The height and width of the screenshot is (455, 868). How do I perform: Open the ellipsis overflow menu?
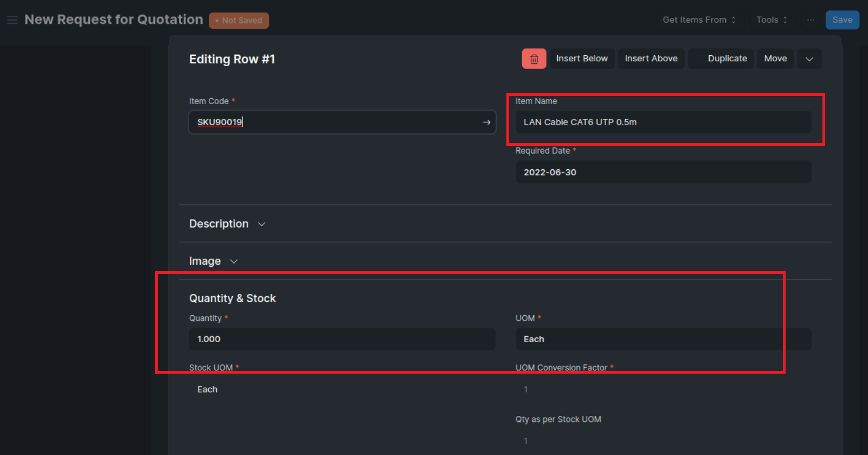click(x=810, y=20)
